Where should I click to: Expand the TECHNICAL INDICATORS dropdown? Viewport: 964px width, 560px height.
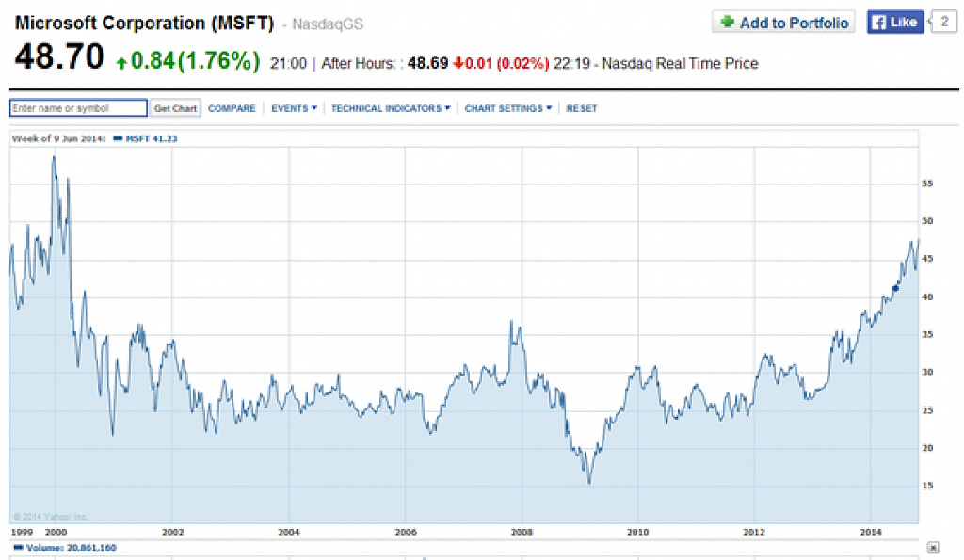(391, 108)
